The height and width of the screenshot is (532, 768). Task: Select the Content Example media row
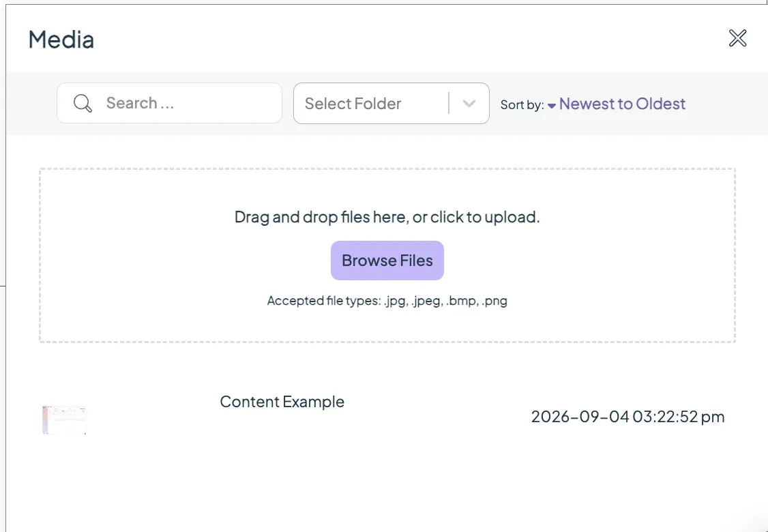point(383,419)
